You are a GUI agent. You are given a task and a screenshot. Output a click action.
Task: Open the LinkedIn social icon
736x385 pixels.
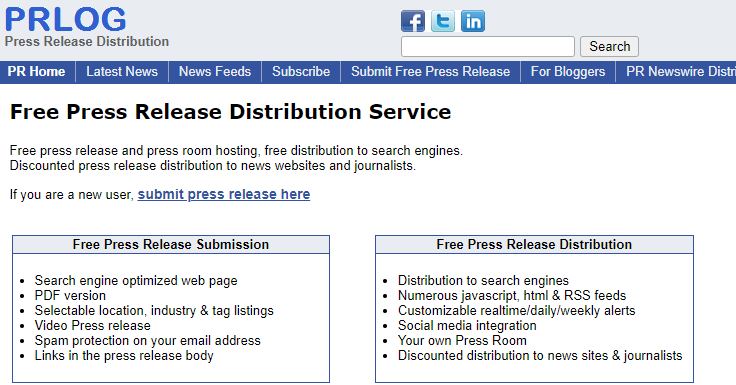tap(473, 21)
